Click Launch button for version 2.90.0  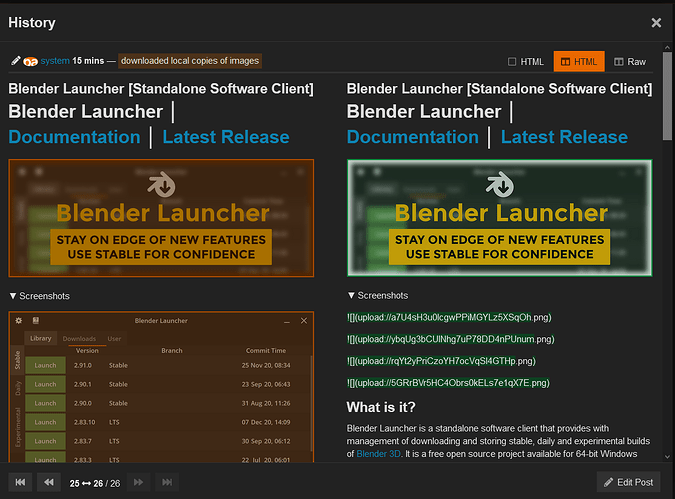(x=45, y=403)
